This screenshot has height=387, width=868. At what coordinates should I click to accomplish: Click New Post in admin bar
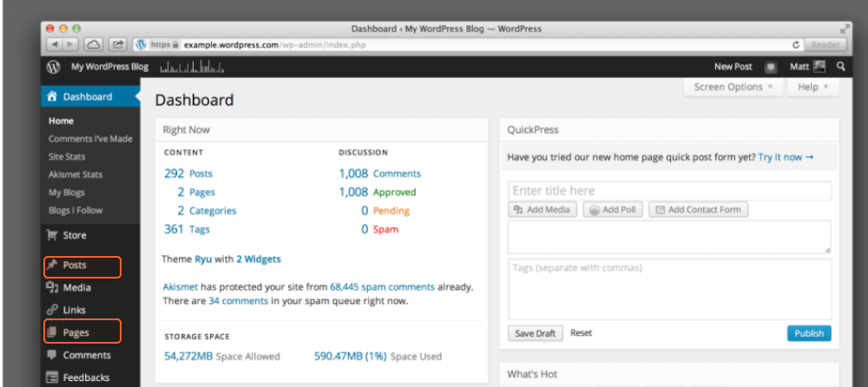point(733,67)
